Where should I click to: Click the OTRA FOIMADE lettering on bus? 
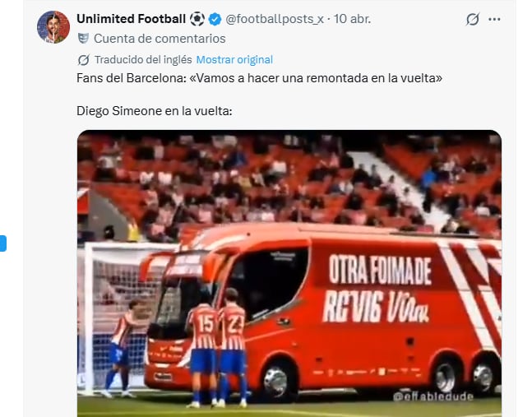(380, 270)
